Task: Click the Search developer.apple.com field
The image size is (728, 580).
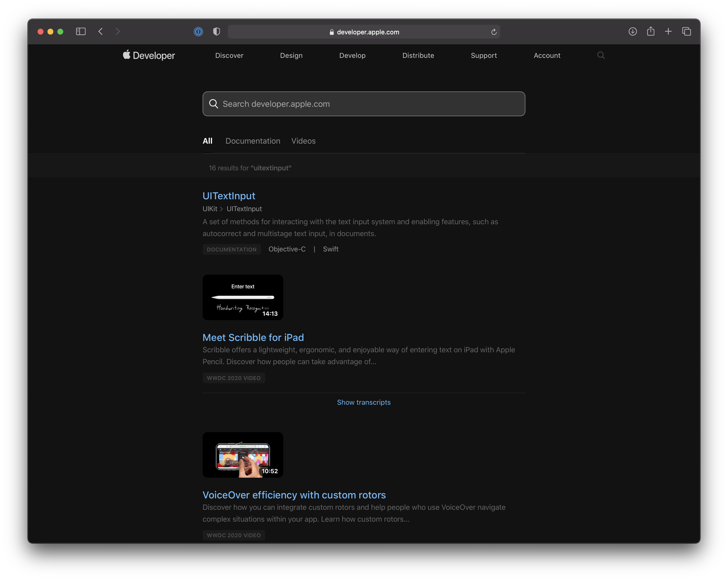Action: click(x=364, y=104)
